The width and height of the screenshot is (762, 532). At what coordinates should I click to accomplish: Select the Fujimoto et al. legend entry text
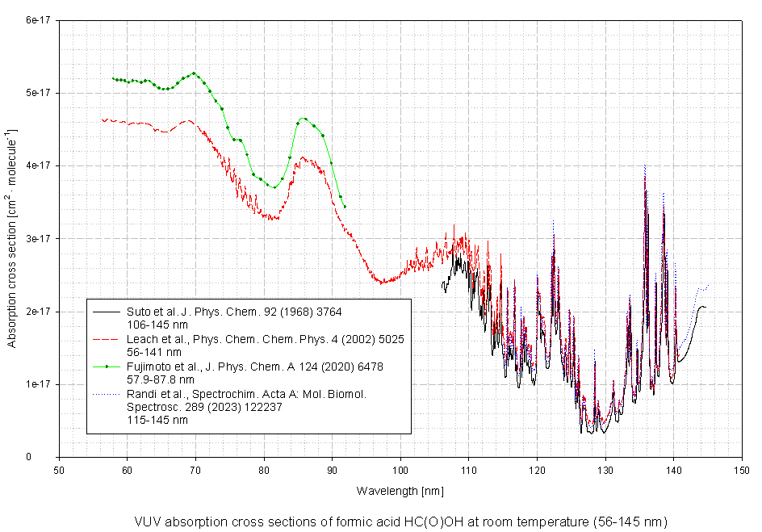click(254, 367)
